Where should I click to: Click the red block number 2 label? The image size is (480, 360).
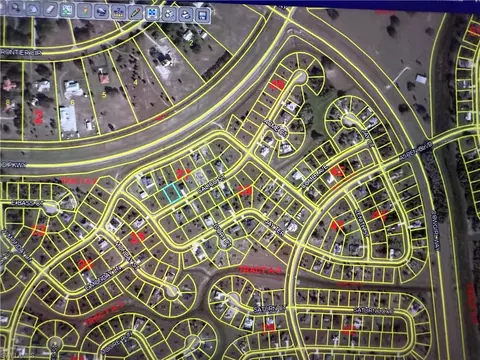click(39, 117)
